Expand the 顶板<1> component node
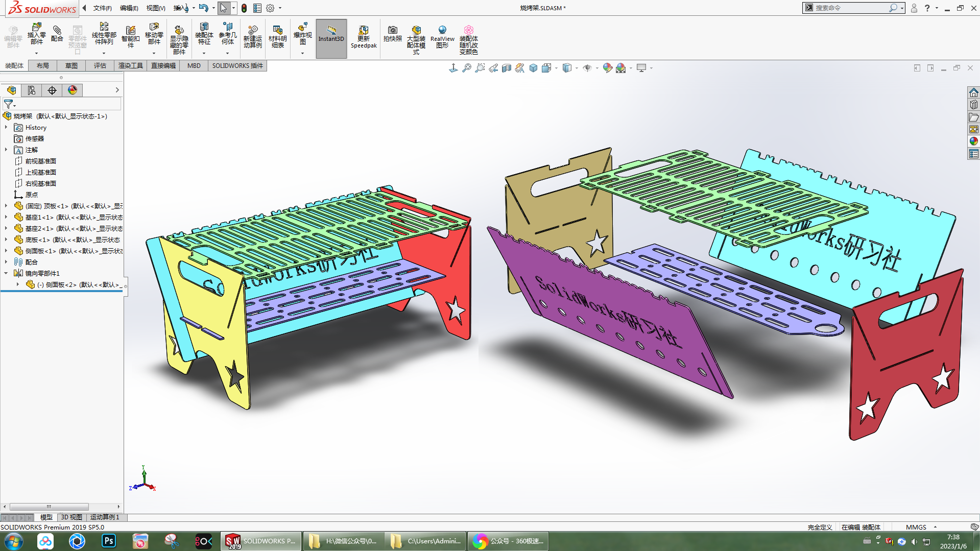Viewport: 980px width, 551px height. tap(6, 206)
